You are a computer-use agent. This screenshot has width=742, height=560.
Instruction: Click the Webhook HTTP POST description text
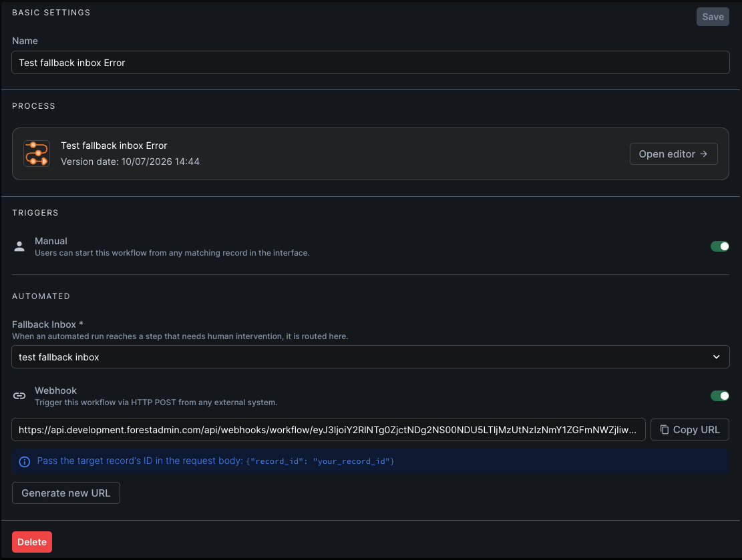(156, 402)
